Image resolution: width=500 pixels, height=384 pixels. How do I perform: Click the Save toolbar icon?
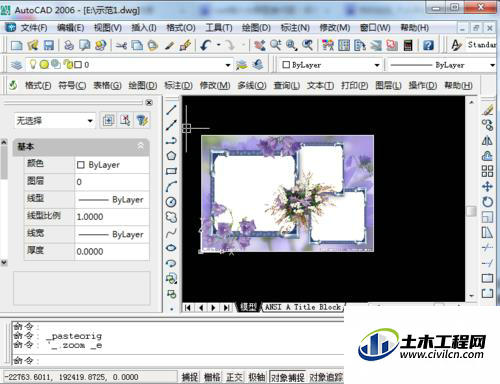(49, 45)
